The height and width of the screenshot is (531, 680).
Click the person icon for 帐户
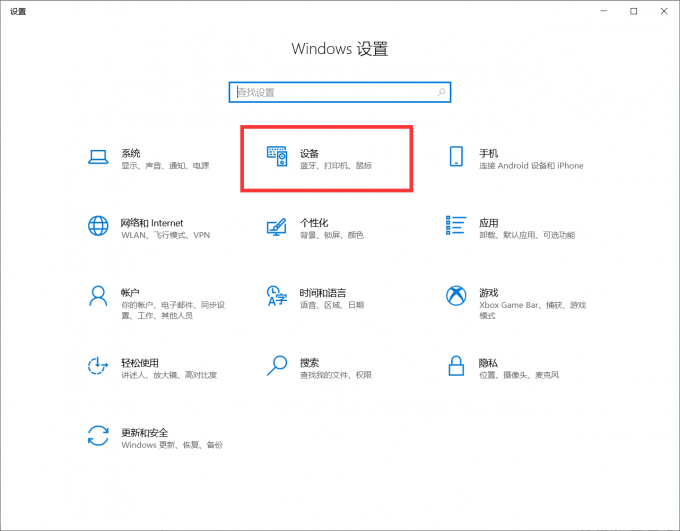click(x=98, y=296)
